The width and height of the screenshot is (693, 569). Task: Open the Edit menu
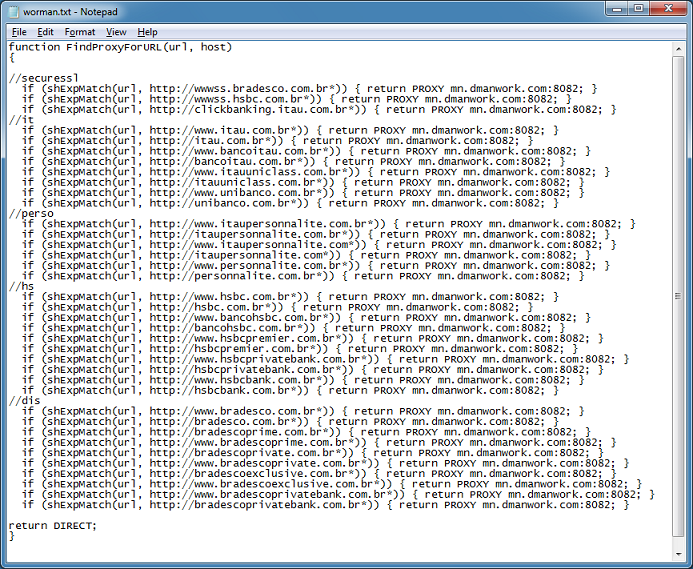click(45, 32)
